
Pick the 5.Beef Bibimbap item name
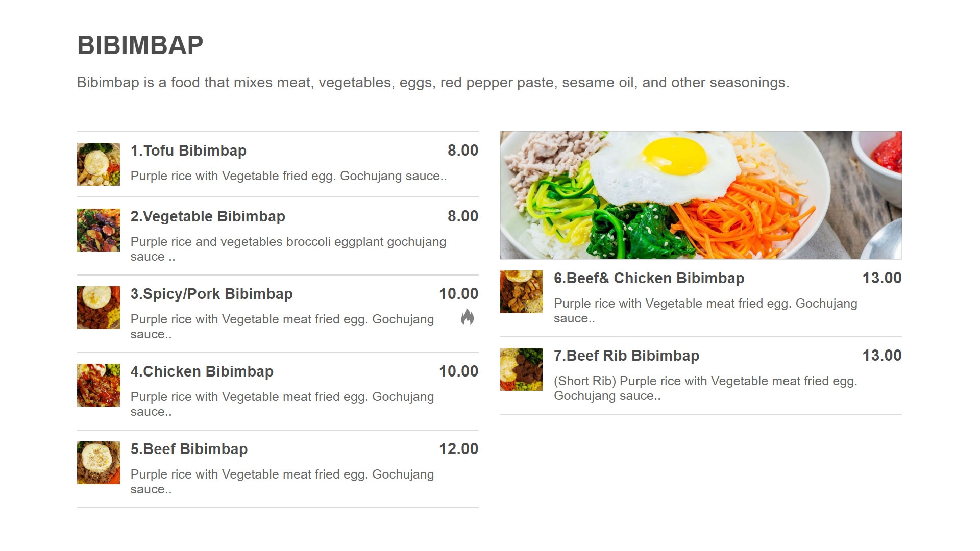[x=189, y=449]
